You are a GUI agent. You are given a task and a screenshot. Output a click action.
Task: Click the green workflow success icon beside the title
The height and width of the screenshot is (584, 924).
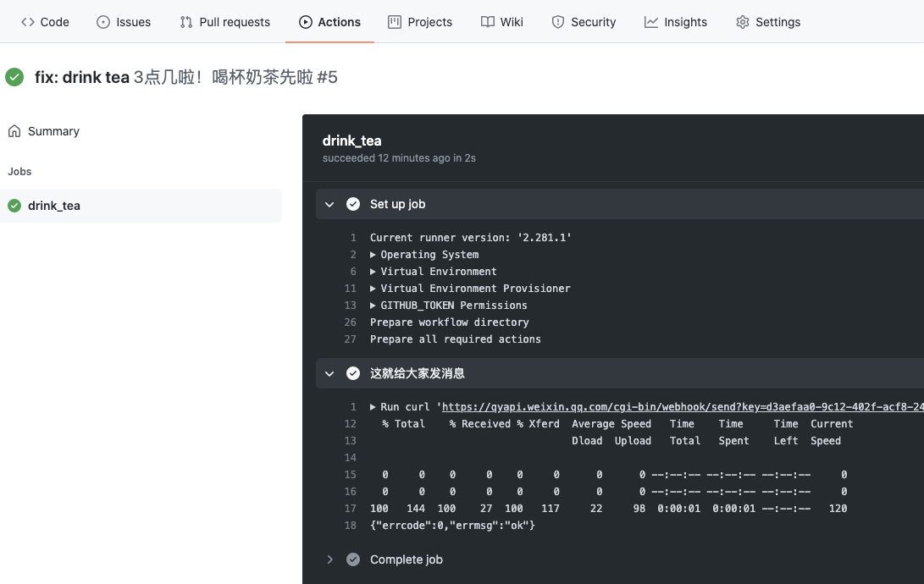pyautogui.click(x=14, y=76)
